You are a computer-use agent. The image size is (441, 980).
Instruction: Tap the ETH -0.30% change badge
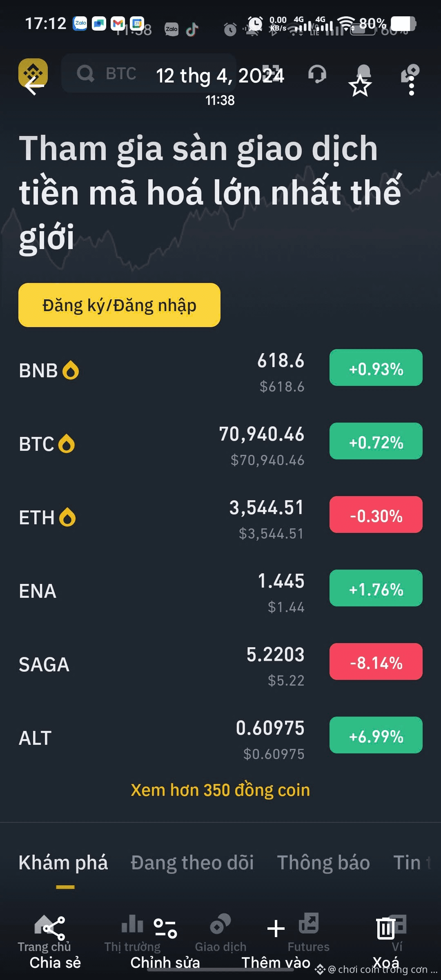coord(376,514)
